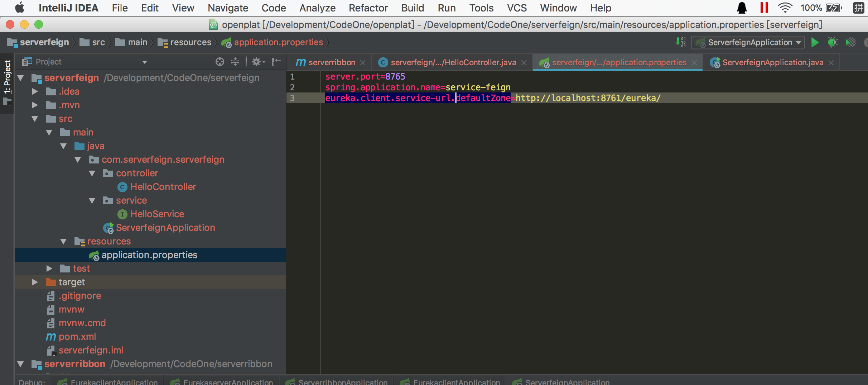Select application.properties in project tree
This screenshot has width=868, height=385.
tap(149, 255)
